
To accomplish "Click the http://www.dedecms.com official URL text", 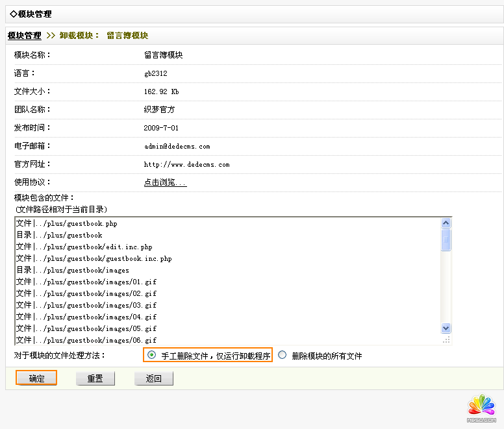I will click(186, 165).
